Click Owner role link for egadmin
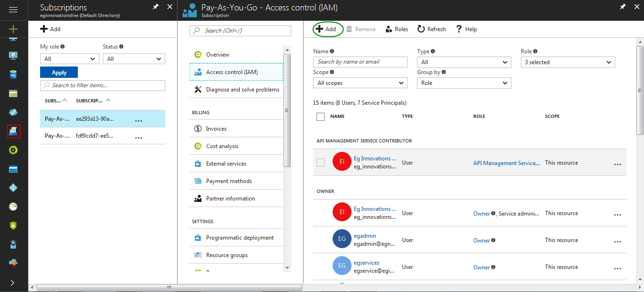Image resolution: width=644 pixels, height=292 pixels. click(x=482, y=241)
